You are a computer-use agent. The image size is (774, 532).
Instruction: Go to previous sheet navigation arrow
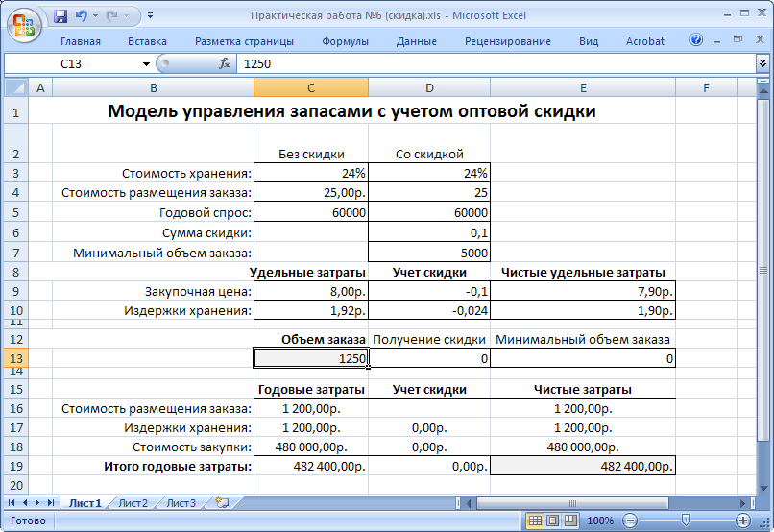[25, 503]
